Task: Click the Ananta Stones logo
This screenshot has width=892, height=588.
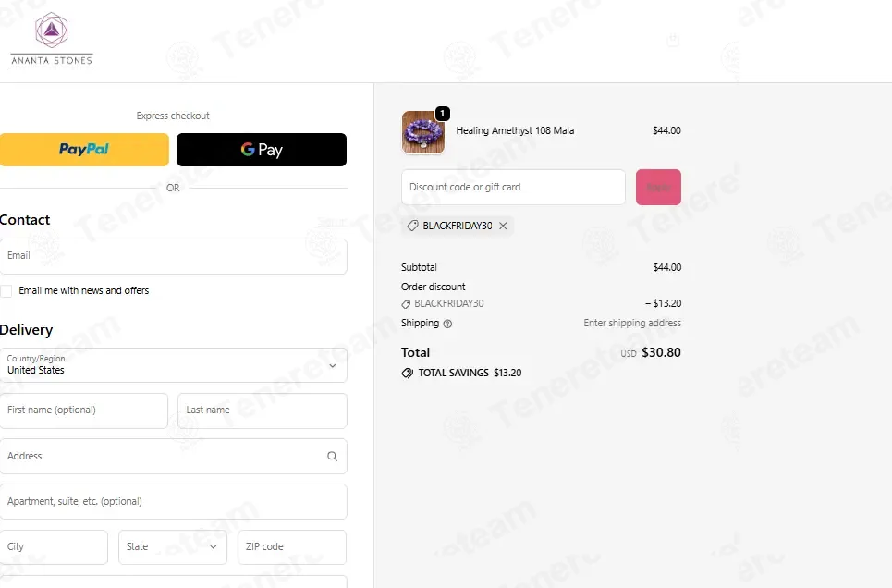Action: click(x=52, y=40)
